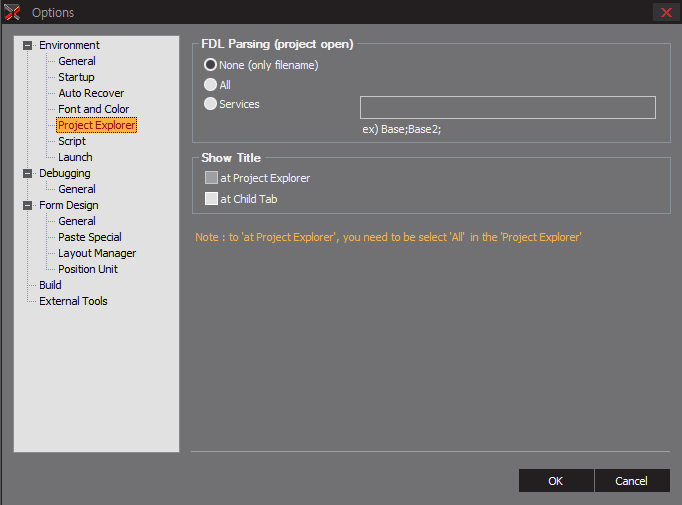
Task: Select Layout Manager under Form Design
Action: [x=97, y=253]
